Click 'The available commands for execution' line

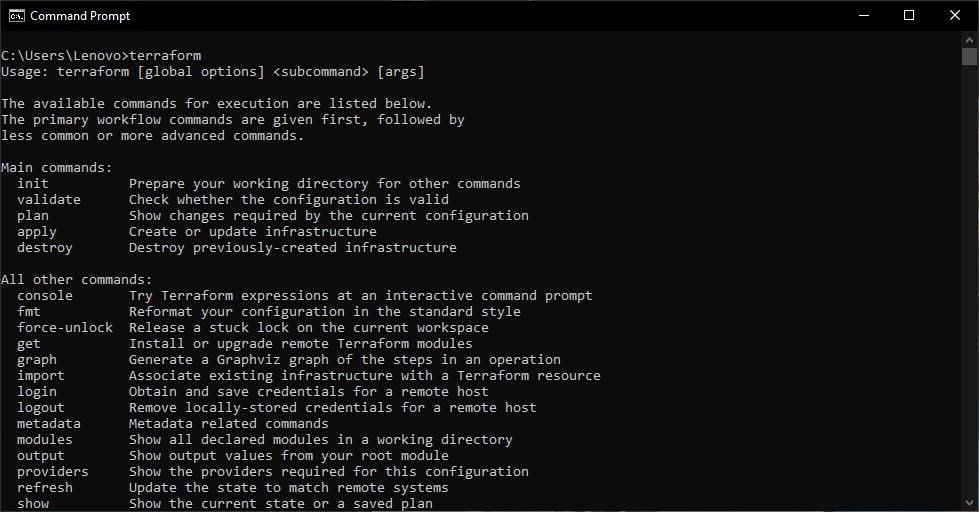(217, 104)
